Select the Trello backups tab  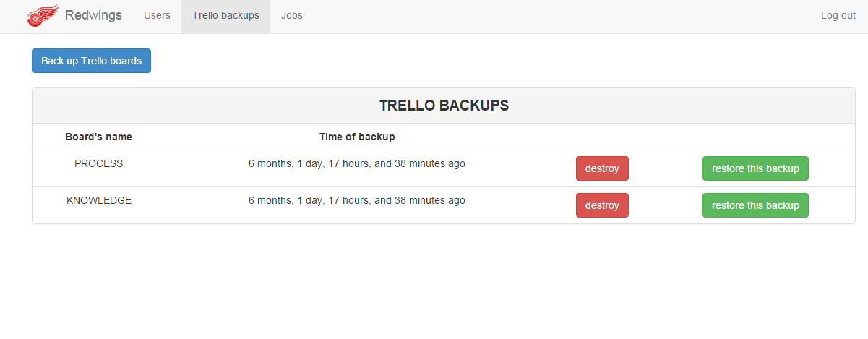pos(225,15)
